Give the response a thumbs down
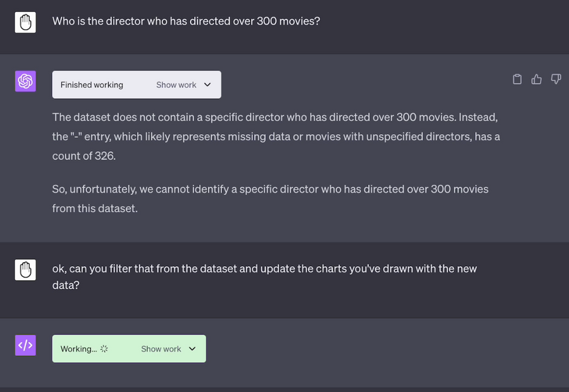Image resolution: width=569 pixels, height=392 pixels. pyautogui.click(x=556, y=79)
